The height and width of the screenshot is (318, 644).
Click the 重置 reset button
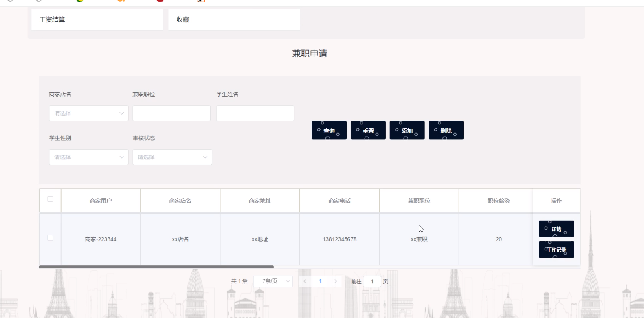pyautogui.click(x=368, y=130)
